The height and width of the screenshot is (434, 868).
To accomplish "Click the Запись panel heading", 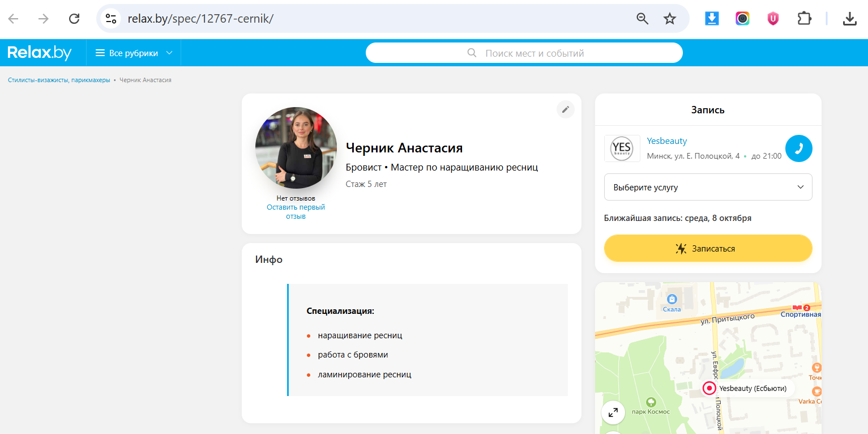I will [x=708, y=110].
